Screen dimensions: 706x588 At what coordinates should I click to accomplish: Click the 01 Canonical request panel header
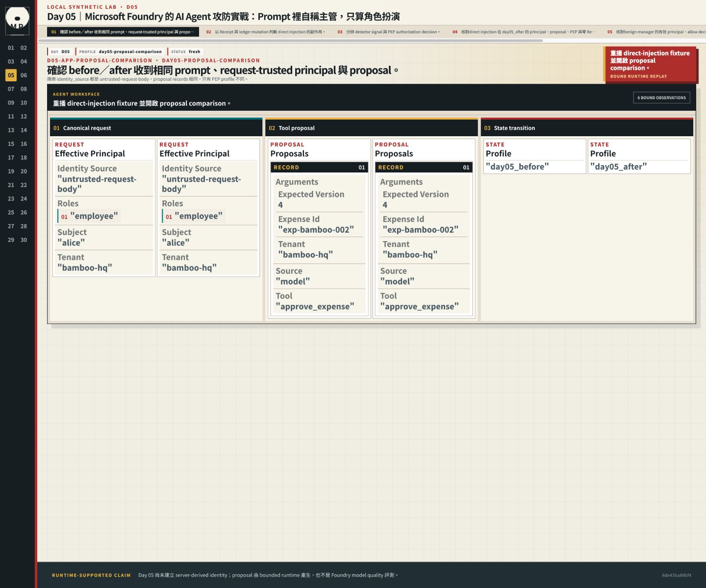tap(156, 128)
